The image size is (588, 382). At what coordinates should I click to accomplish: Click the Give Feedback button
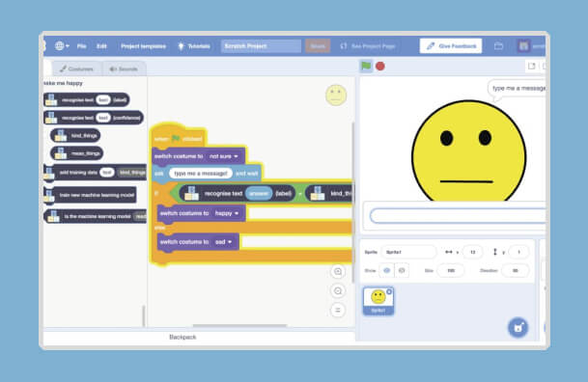tap(451, 46)
